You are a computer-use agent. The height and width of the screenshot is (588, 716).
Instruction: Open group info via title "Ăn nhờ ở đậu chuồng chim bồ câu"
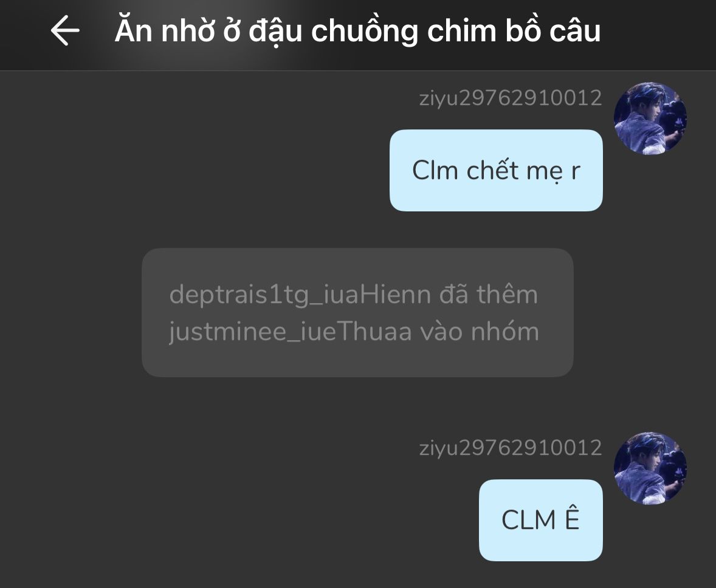coord(357,31)
